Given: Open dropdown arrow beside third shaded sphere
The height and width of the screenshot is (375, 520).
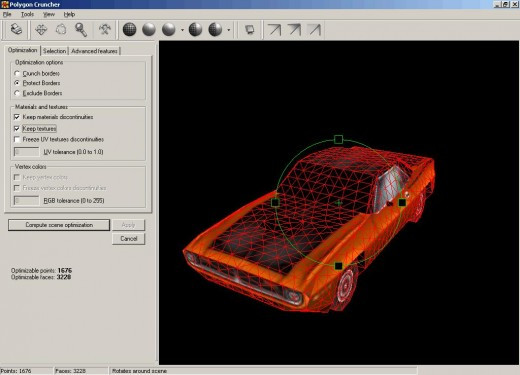Looking at the screenshot, I should pyautogui.click(x=182, y=30).
